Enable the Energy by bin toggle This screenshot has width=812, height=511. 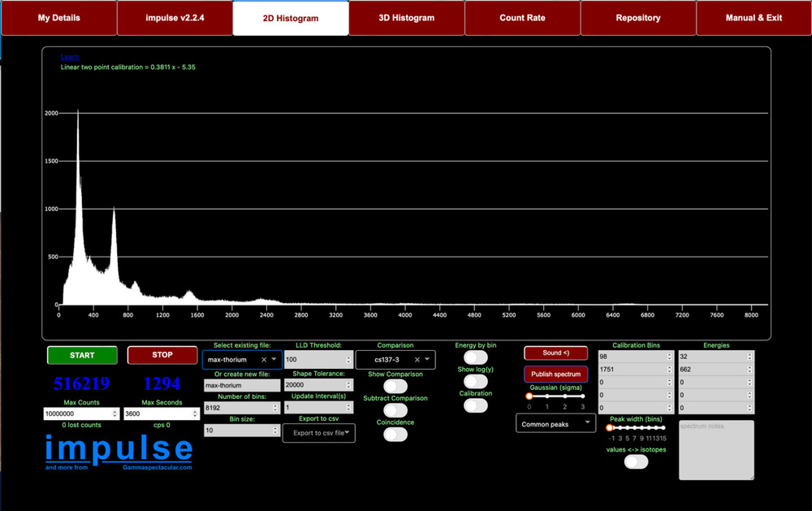click(476, 357)
